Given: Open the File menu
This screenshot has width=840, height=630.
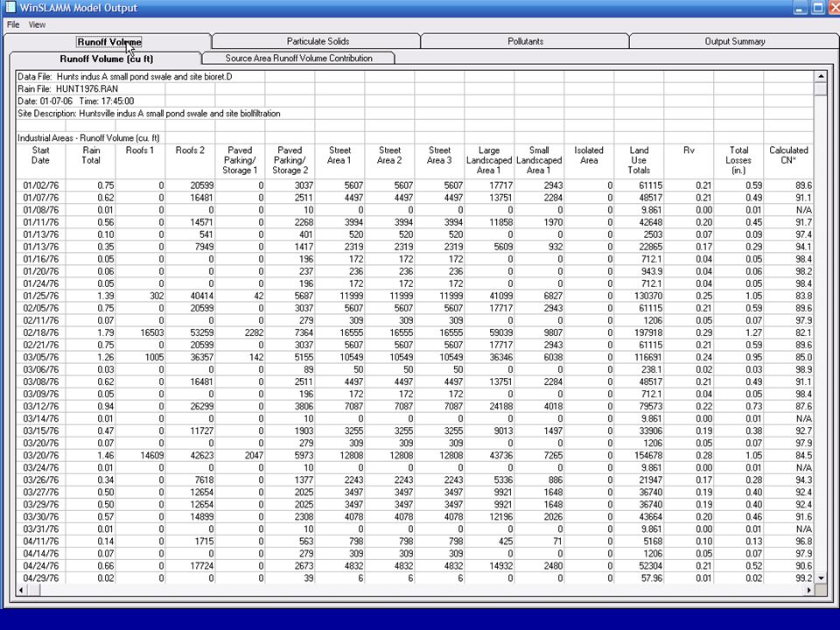Looking at the screenshot, I should [x=13, y=24].
